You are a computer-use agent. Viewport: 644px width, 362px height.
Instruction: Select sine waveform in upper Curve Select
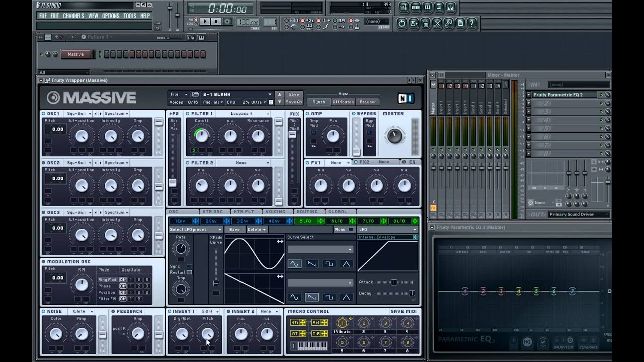pos(294,263)
